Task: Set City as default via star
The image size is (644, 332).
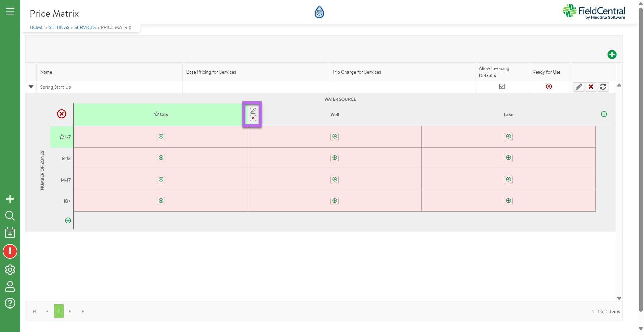Action: (156, 114)
